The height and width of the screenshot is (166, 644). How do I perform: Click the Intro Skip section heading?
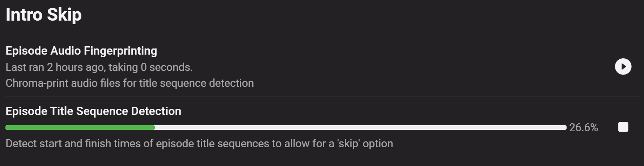[44, 15]
